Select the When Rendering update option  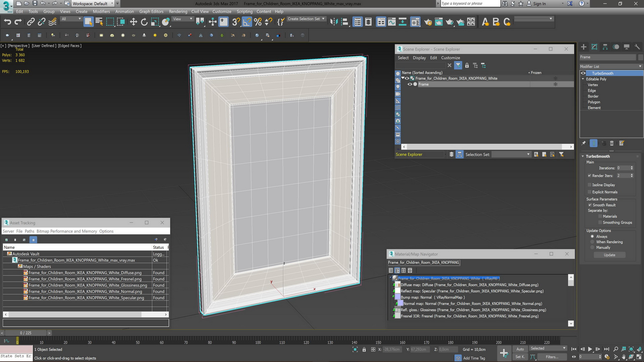coord(592,242)
